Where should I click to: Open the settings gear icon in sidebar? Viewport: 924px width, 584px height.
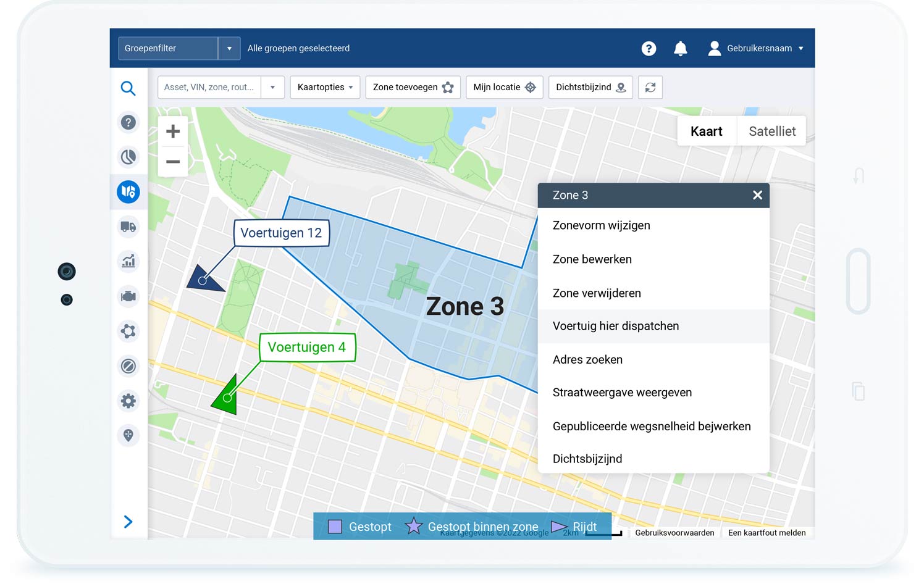coord(128,401)
